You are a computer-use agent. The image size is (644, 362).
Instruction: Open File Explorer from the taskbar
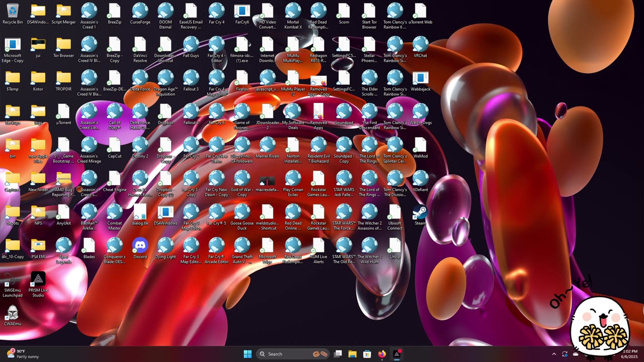353,354
